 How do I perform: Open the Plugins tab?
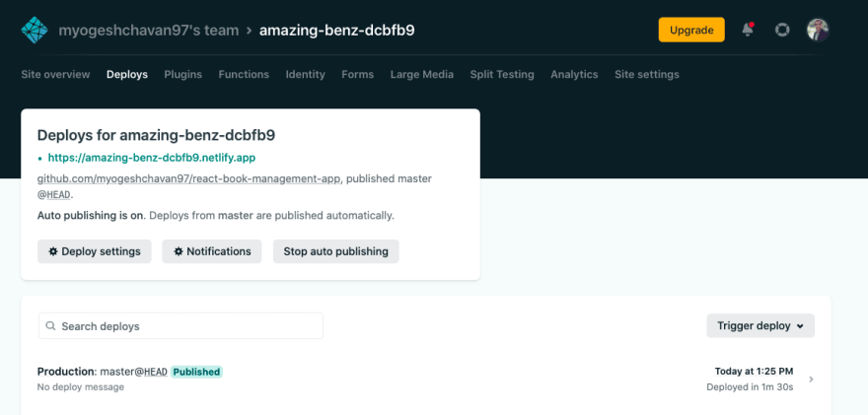(182, 74)
